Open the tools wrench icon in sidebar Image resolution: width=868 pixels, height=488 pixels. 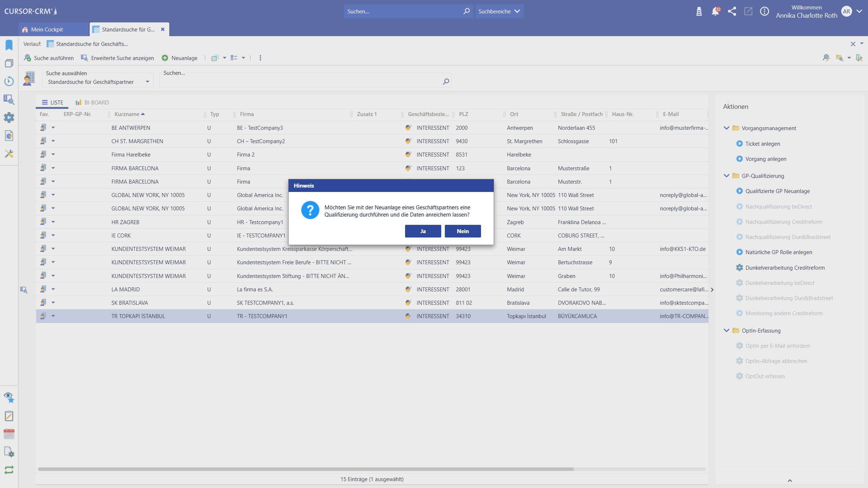tap(9, 154)
